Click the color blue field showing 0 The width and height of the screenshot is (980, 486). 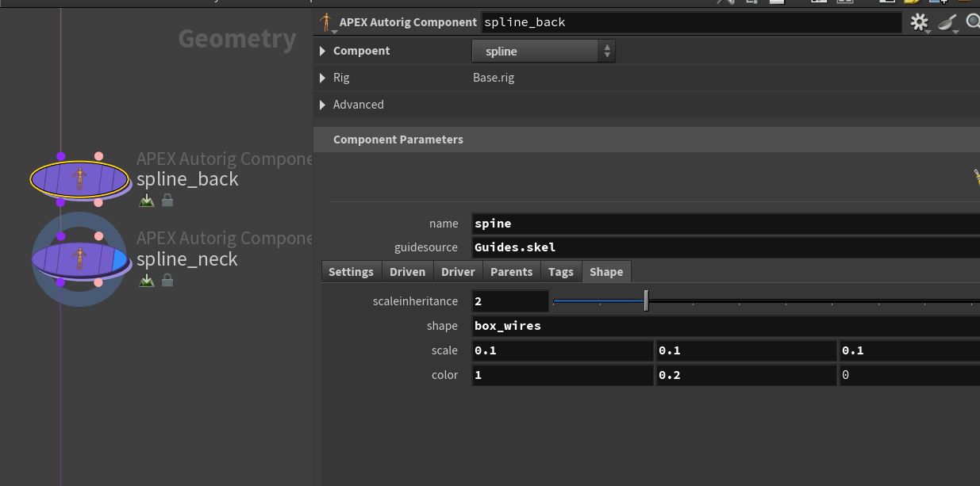[x=910, y=375]
